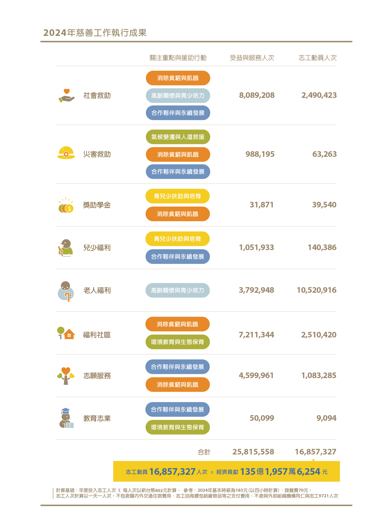This screenshot has height=532, width=392.
Task: Click the yellow 青兒少扶助與培育 pill under 獎助學金
Action: pos(177,196)
